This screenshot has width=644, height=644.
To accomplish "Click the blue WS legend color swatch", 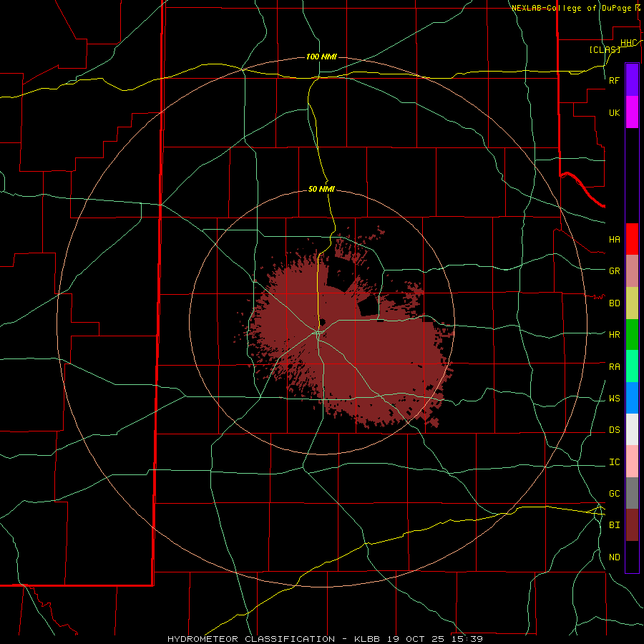I will coord(632,398).
